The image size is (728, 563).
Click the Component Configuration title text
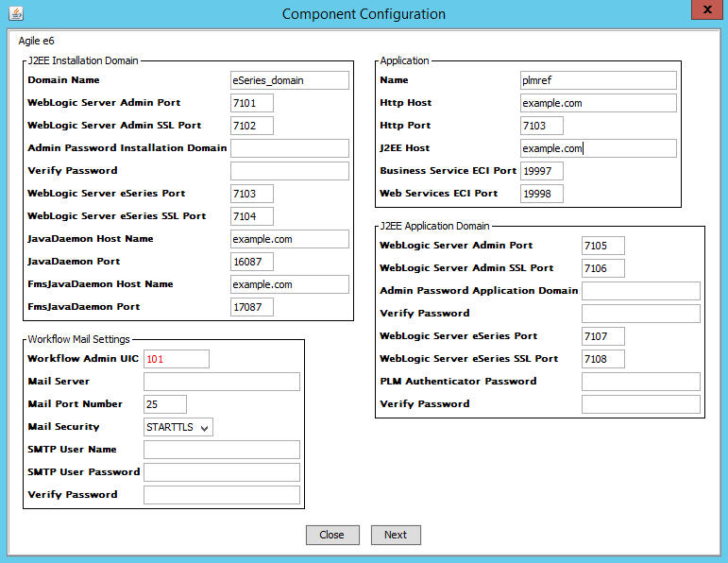(364, 14)
